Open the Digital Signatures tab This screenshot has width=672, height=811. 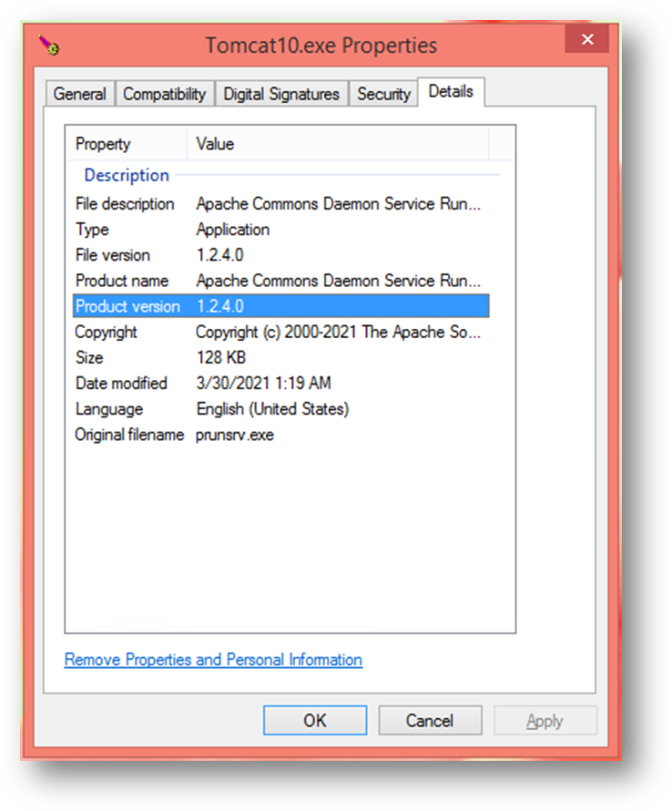coord(281,94)
